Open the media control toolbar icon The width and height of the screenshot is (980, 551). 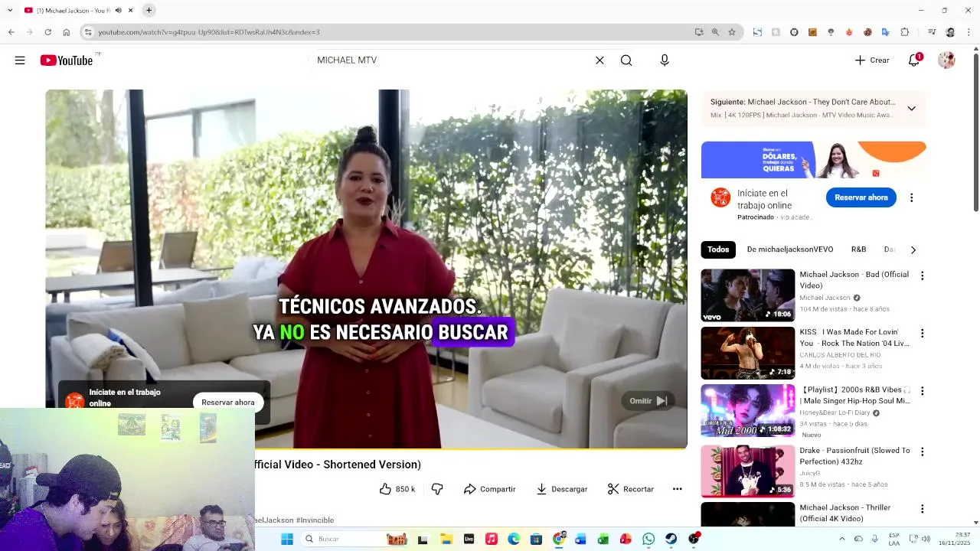[932, 32]
